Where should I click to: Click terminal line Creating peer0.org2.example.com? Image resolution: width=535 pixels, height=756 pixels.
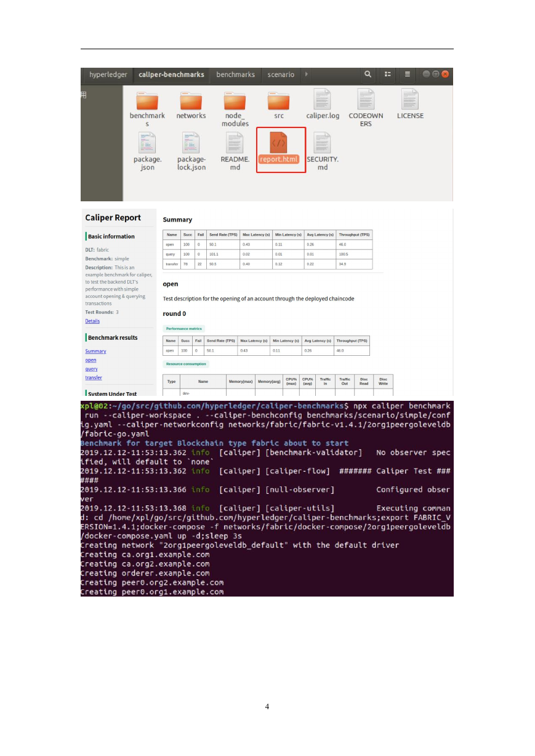[x=152, y=582]
